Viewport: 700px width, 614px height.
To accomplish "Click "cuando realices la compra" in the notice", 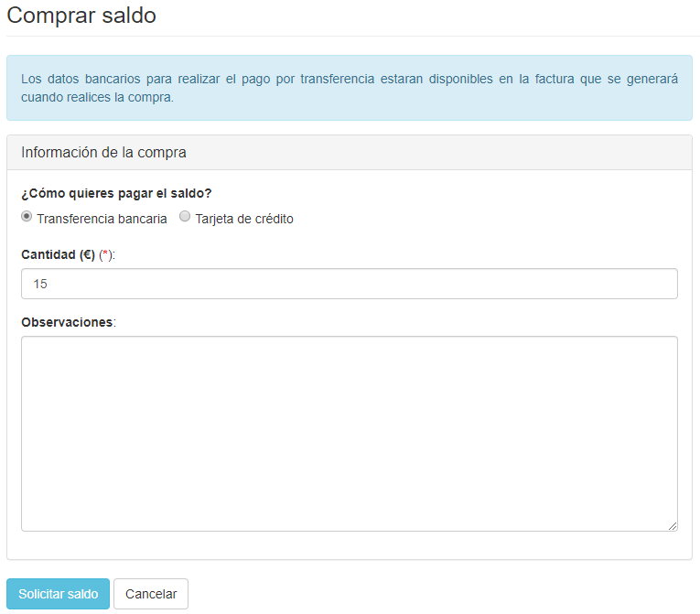I will [97, 97].
